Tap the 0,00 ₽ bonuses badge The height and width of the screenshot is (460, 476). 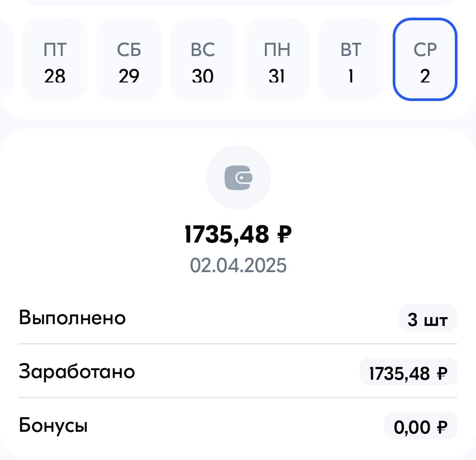[421, 426]
